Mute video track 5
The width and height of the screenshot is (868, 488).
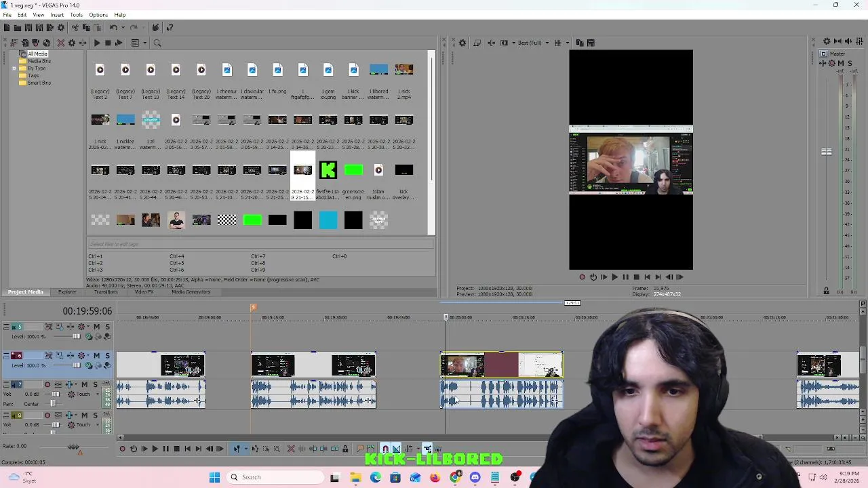coord(96,327)
